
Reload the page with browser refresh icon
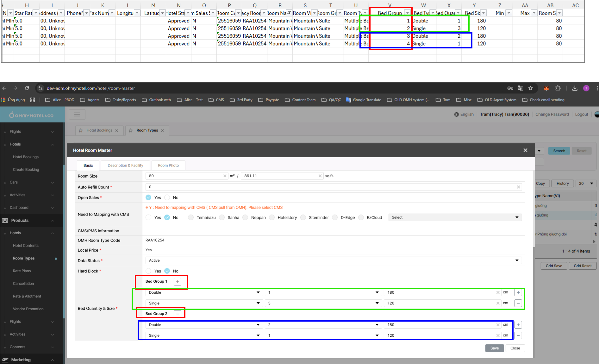click(27, 88)
